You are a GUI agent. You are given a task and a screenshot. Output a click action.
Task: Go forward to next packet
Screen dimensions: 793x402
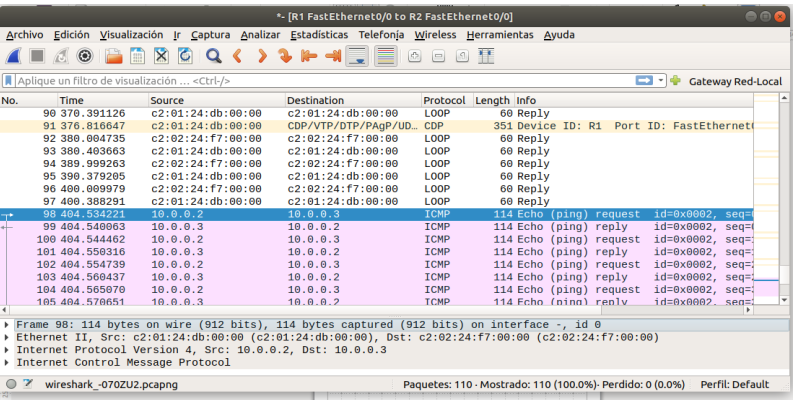coord(261,56)
